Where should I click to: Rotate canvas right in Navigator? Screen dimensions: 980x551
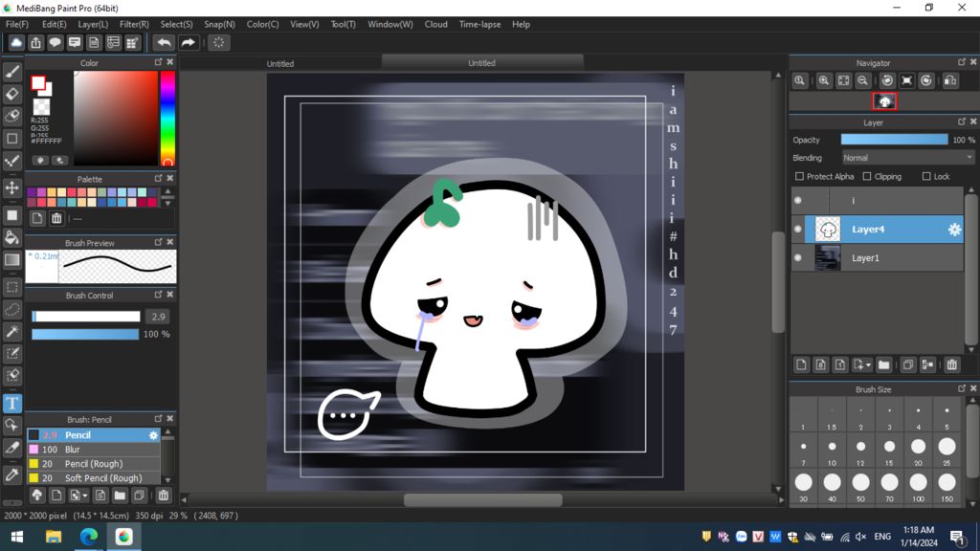[x=926, y=80]
